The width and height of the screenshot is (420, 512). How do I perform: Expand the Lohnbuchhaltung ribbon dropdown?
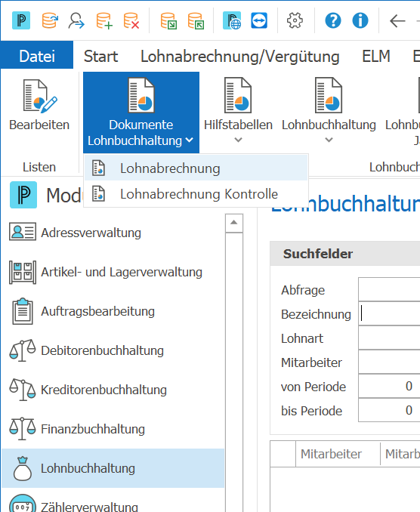(329, 111)
